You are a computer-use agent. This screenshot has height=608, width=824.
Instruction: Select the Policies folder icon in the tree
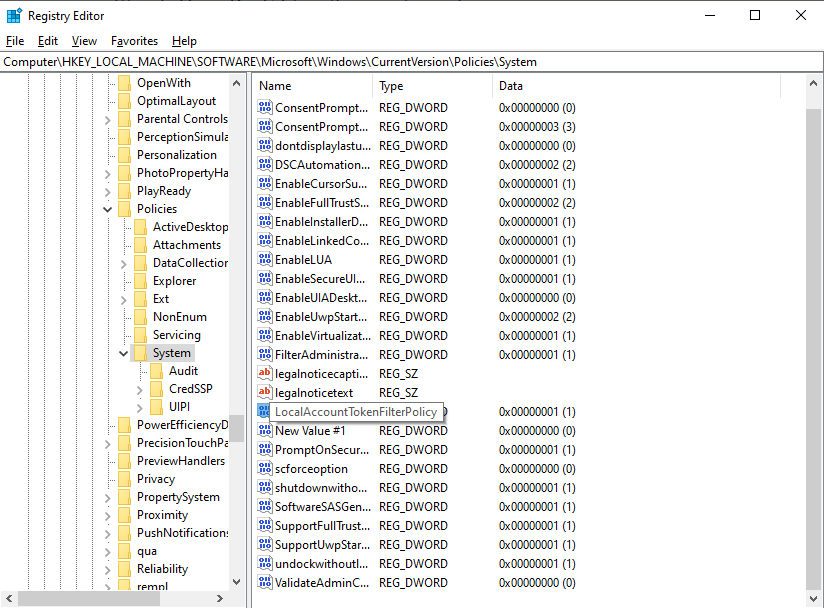[124, 209]
